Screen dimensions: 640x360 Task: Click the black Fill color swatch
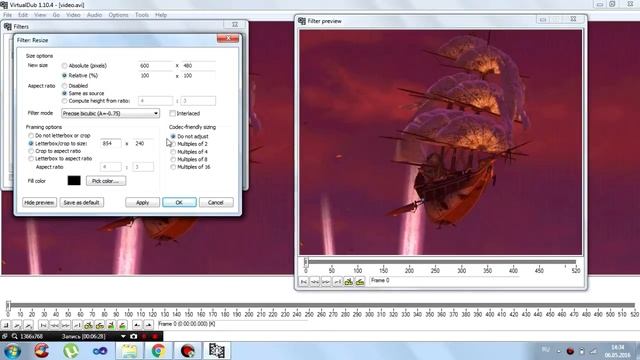[74, 180]
